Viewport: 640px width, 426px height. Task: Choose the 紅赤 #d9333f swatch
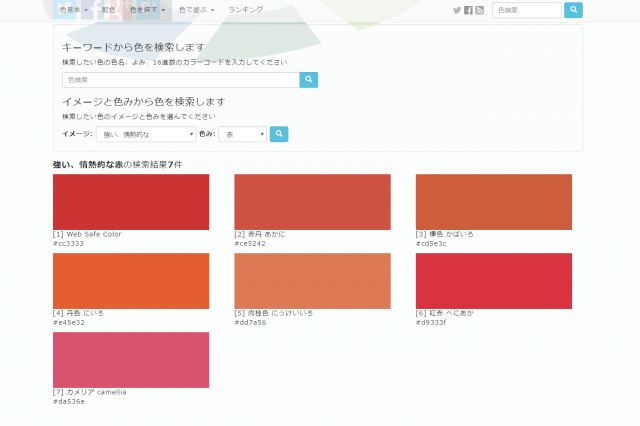494,280
